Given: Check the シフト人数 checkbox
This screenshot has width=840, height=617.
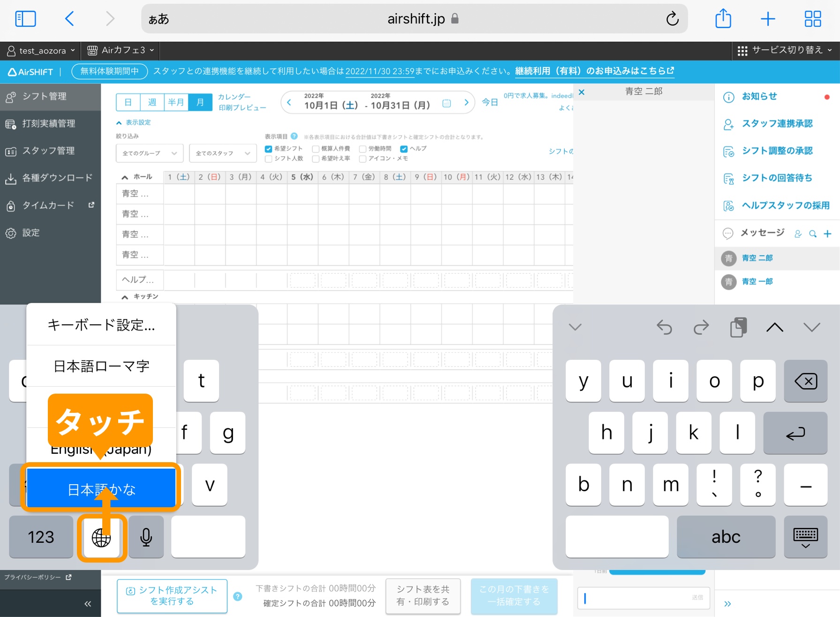Looking at the screenshot, I should (268, 159).
